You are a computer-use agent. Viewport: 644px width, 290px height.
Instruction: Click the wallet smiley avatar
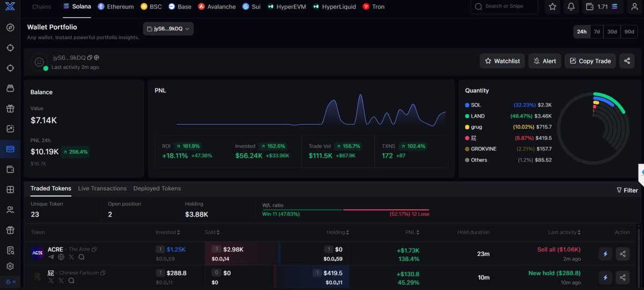pos(39,62)
